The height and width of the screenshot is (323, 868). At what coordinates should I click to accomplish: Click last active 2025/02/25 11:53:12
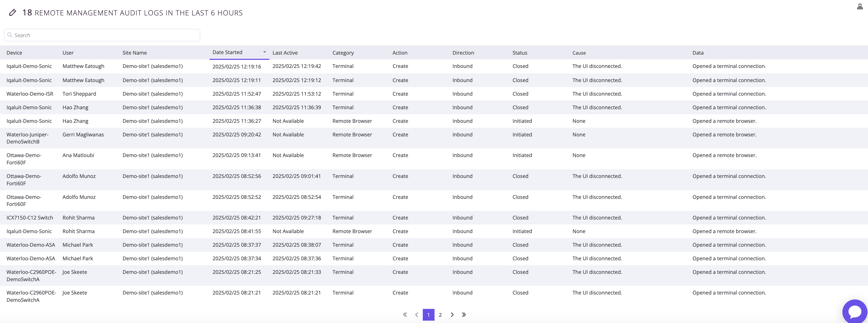click(x=297, y=94)
